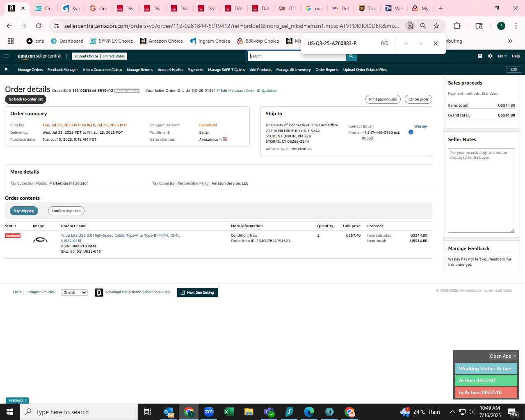
Task: Click Next Gen Selling button in footer
Action: coord(198,292)
